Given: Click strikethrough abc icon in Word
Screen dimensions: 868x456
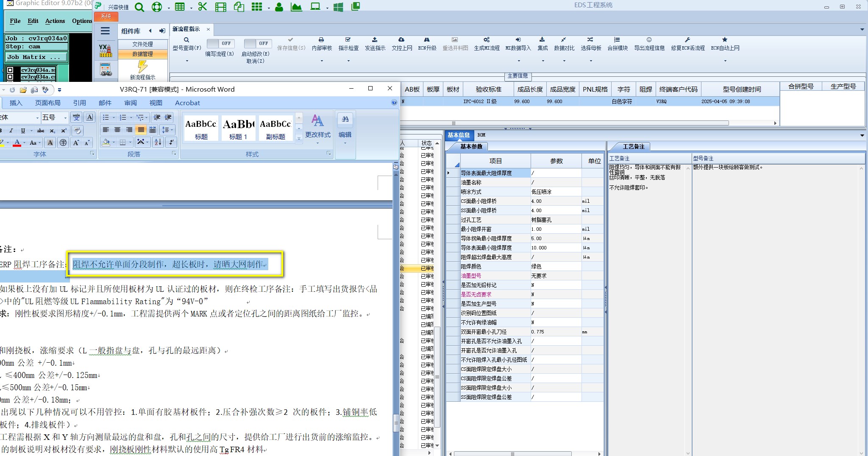Looking at the screenshot, I should pos(41,131).
